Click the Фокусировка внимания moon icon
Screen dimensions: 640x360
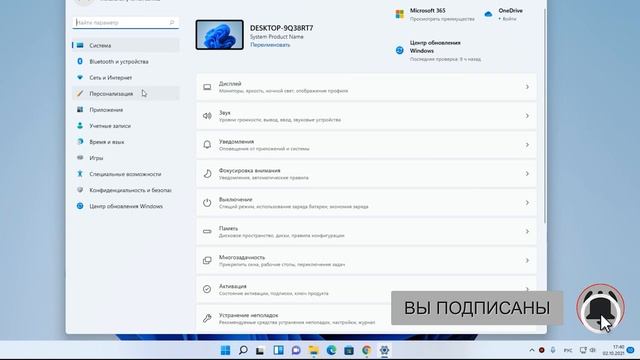coord(207,174)
